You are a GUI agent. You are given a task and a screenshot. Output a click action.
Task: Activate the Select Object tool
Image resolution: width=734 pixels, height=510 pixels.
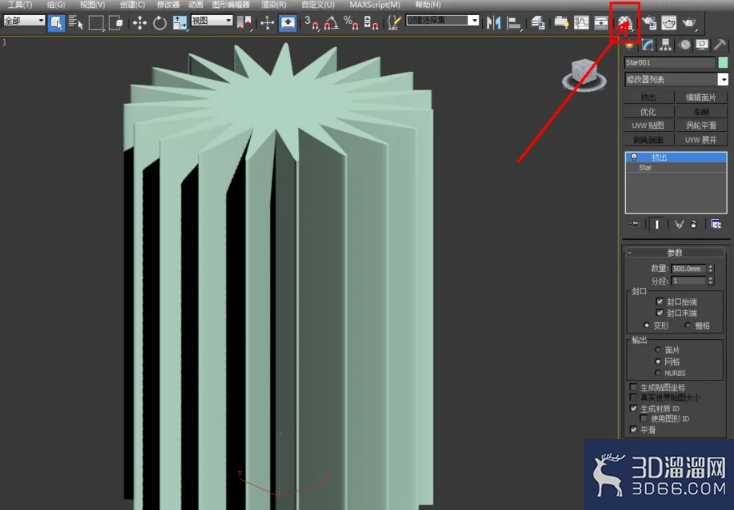click(x=56, y=22)
